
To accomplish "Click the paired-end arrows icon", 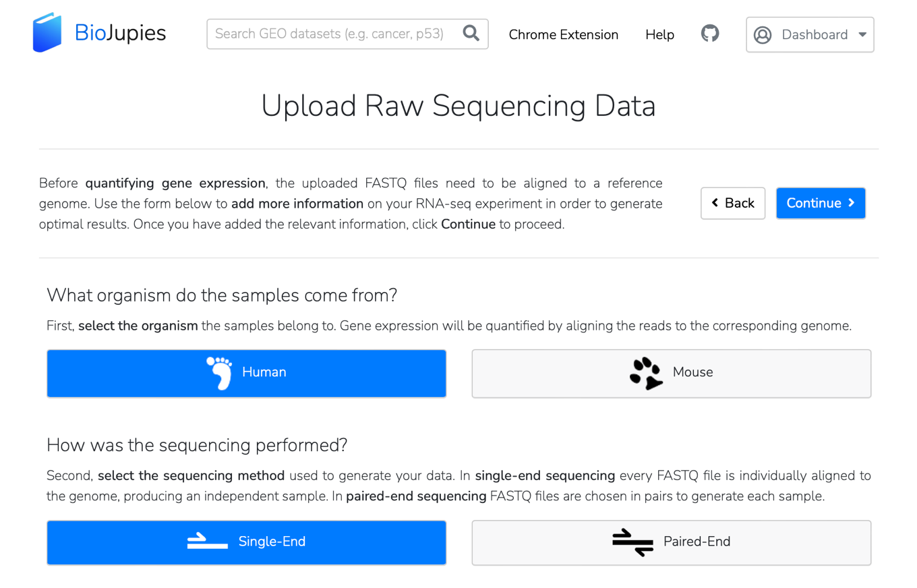I will pos(632,542).
